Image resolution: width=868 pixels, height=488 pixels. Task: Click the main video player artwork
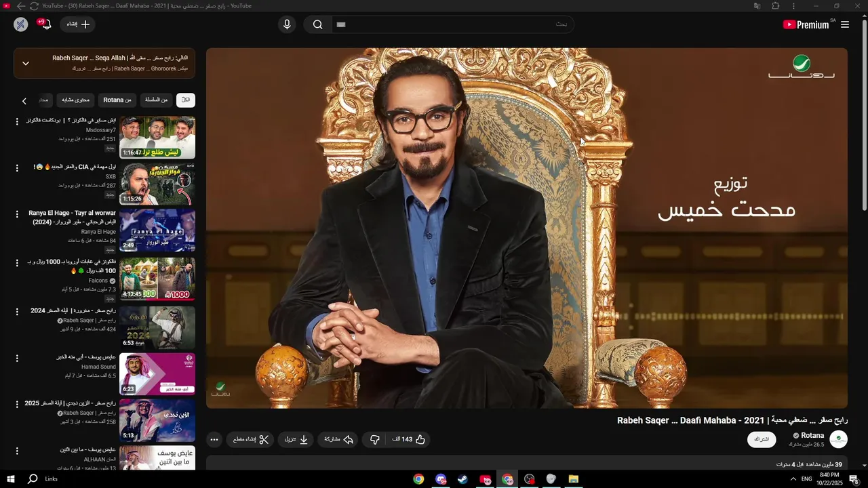pyautogui.click(x=527, y=228)
